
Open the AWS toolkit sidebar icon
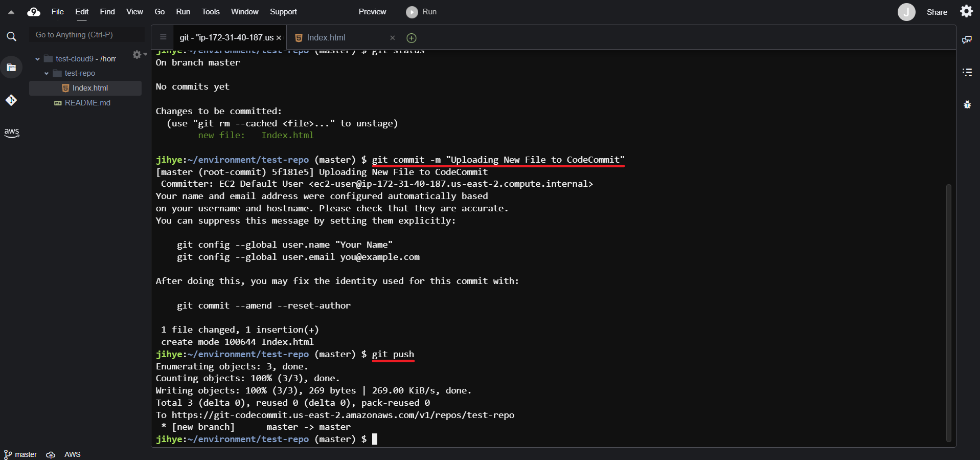[11, 133]
